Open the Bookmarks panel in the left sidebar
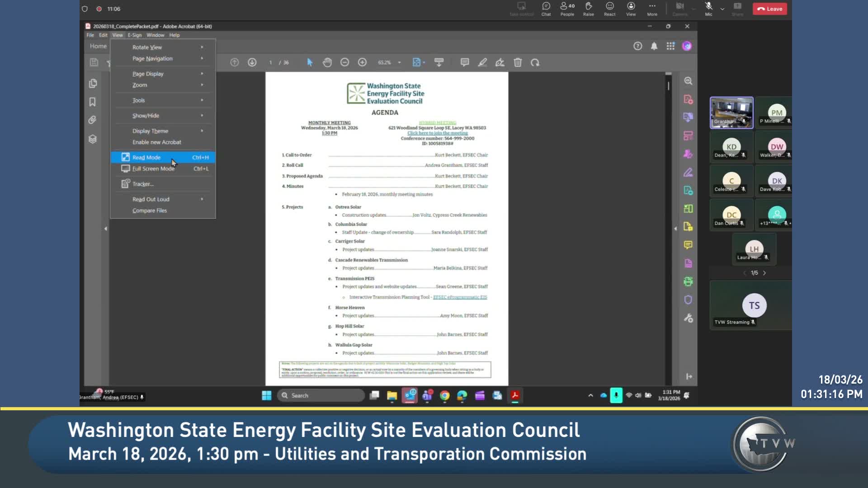The width and height of the screenshot is (868, 488). coord(93,102)
